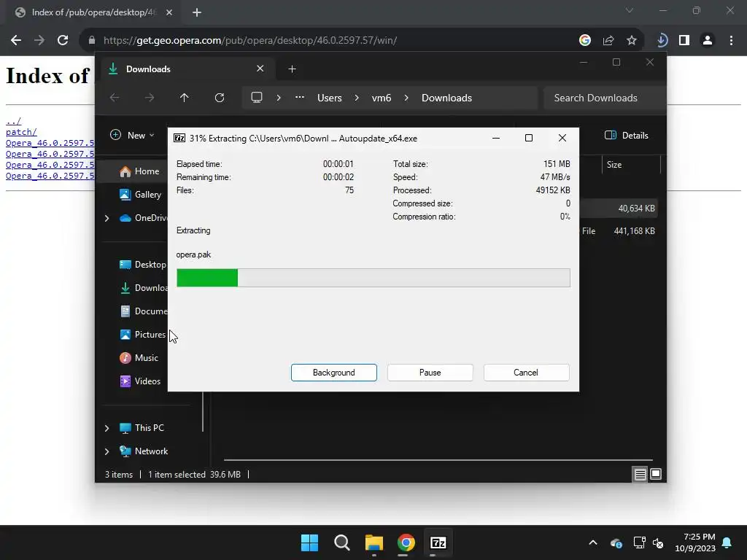Click the Chrome address bar URL
The image size is (747, 560).
[250, 41]
